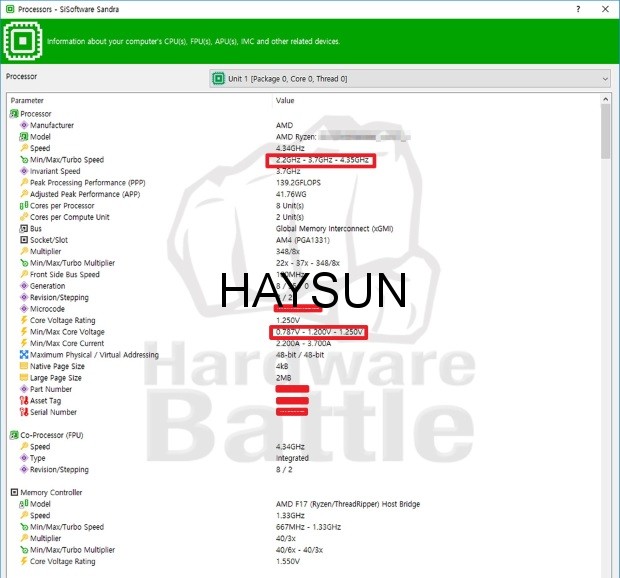Image resolution: width=620 pixels, height=578 pixels.
Task: Click the Bus row icon
Action: [24, 228]
